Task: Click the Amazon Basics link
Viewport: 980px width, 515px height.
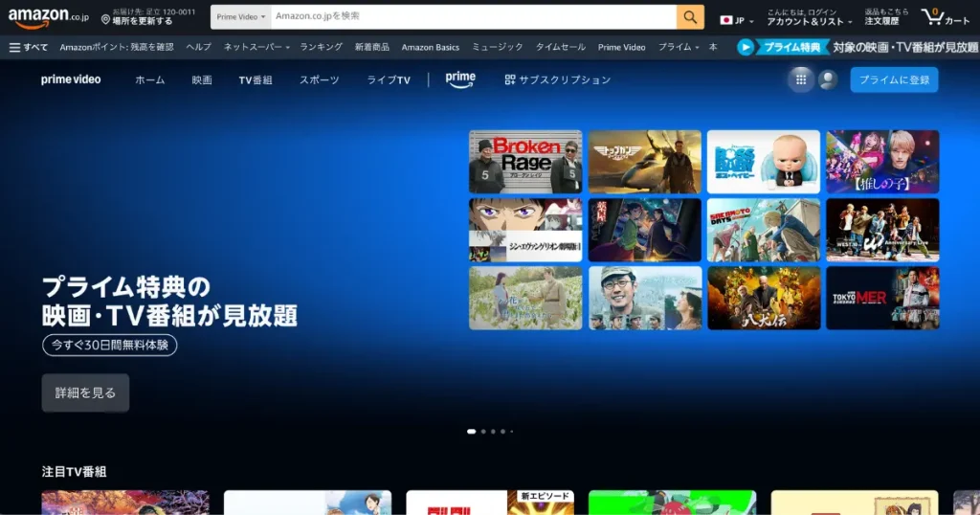Action: click(430, 47)
